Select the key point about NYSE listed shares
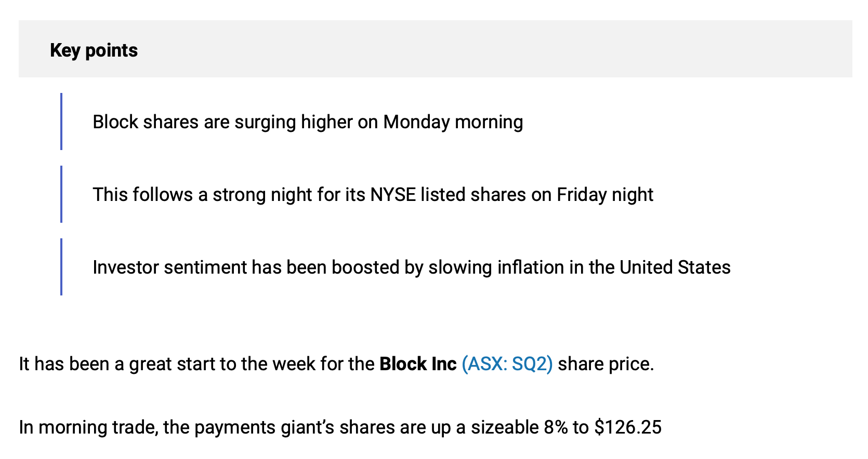This screenshot has width=868, height=459. [x=373, y=195]
